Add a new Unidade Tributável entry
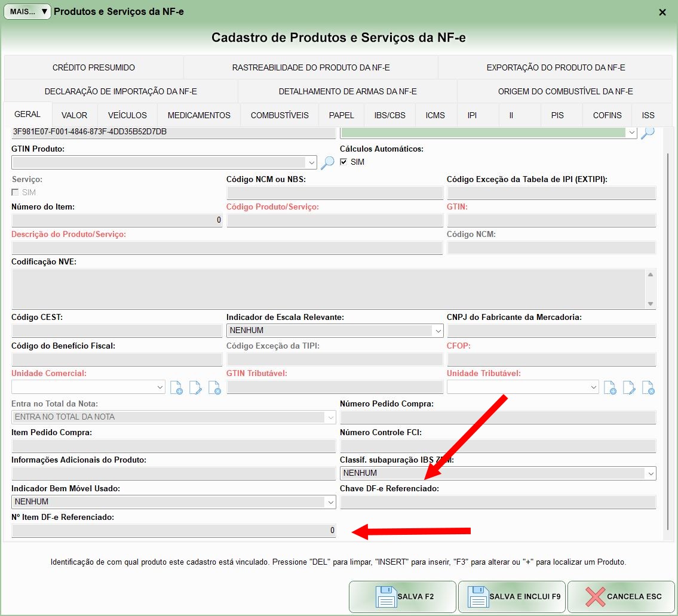The image size is (678, 616). [x=610, y=387]
